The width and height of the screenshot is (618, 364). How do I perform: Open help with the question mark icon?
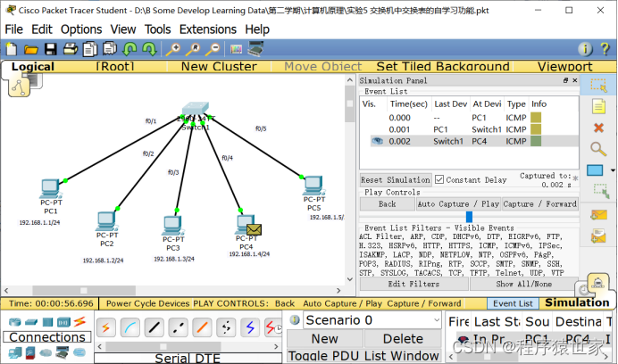point(605,49)
